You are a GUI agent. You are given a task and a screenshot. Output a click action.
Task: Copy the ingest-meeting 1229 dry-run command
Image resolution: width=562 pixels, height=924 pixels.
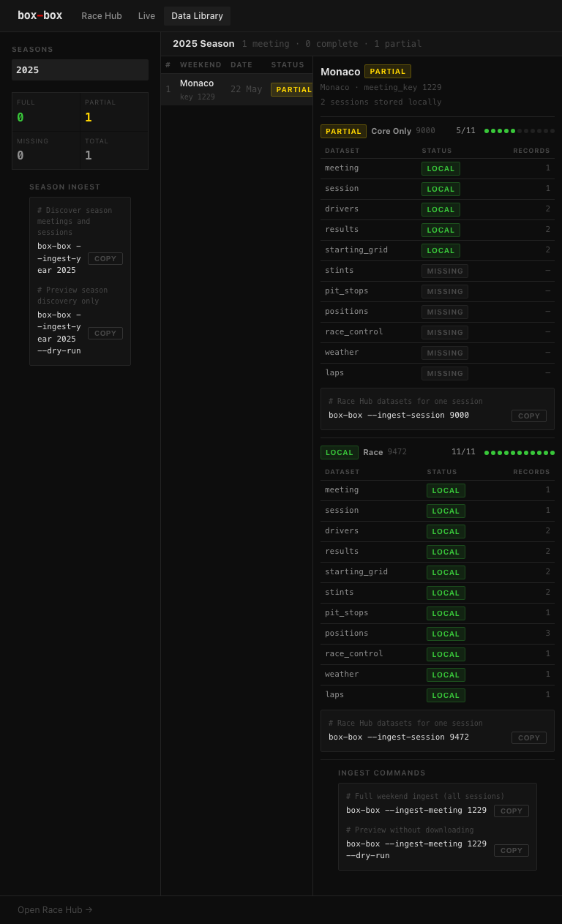(x=512, y=850)
